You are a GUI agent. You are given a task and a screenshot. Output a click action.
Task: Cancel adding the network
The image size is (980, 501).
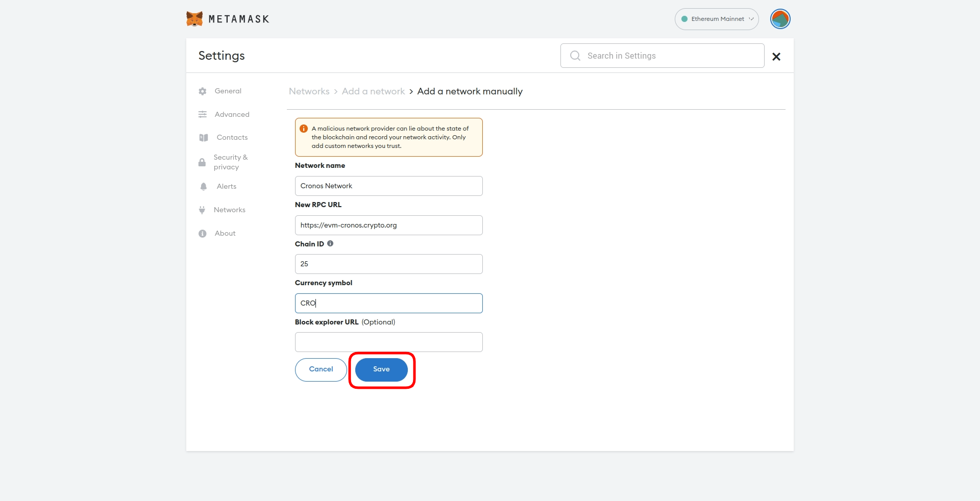tap(321, 369)
